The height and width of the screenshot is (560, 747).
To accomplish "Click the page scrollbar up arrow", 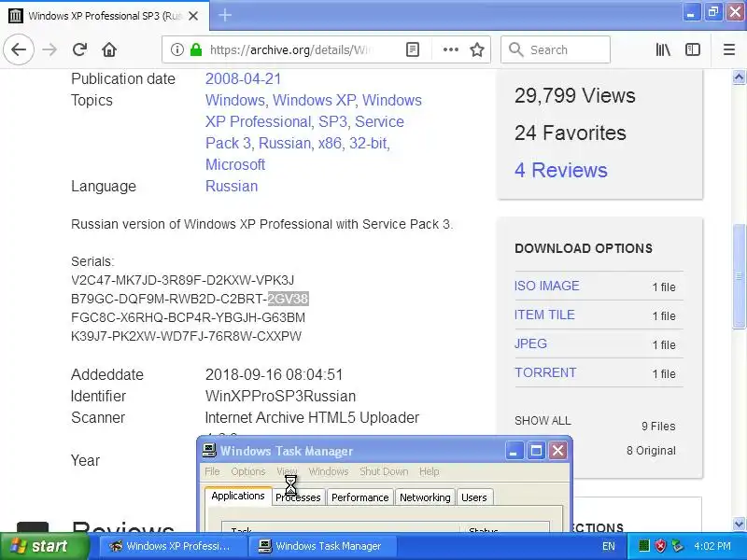I will pyautogui.click(x=739, y=77).
